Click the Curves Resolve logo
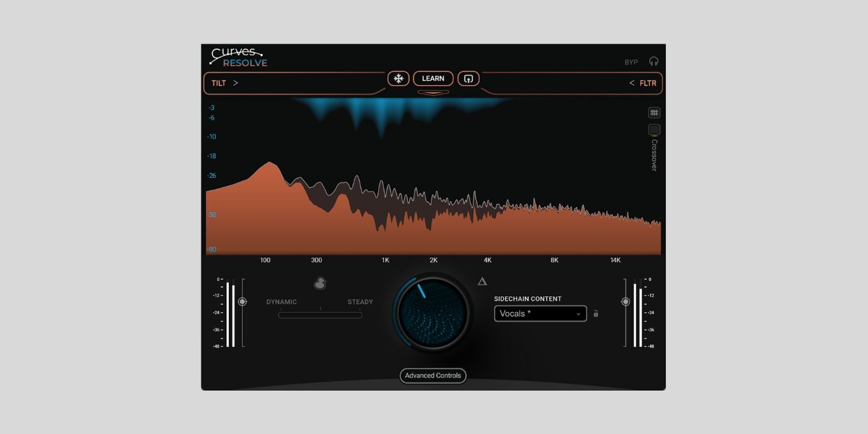Image resolution: width=868 pixels, height=434 pixels. [x=238, y=58]
